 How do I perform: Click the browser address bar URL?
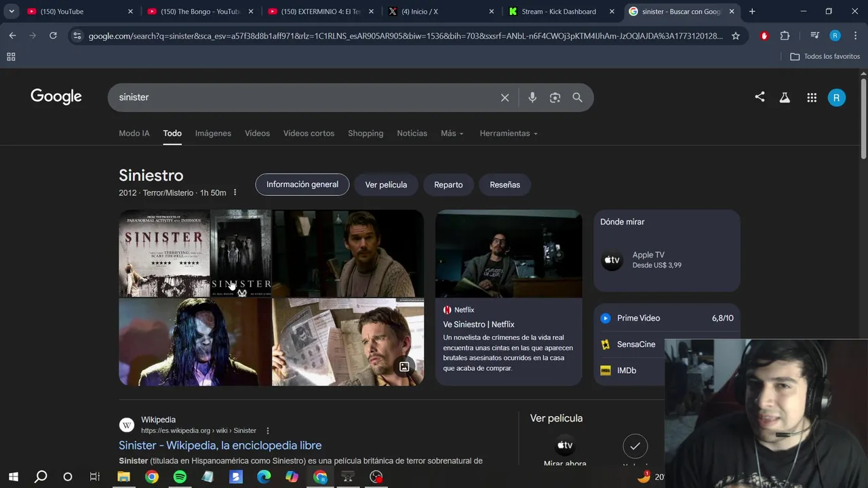point(406,36)
